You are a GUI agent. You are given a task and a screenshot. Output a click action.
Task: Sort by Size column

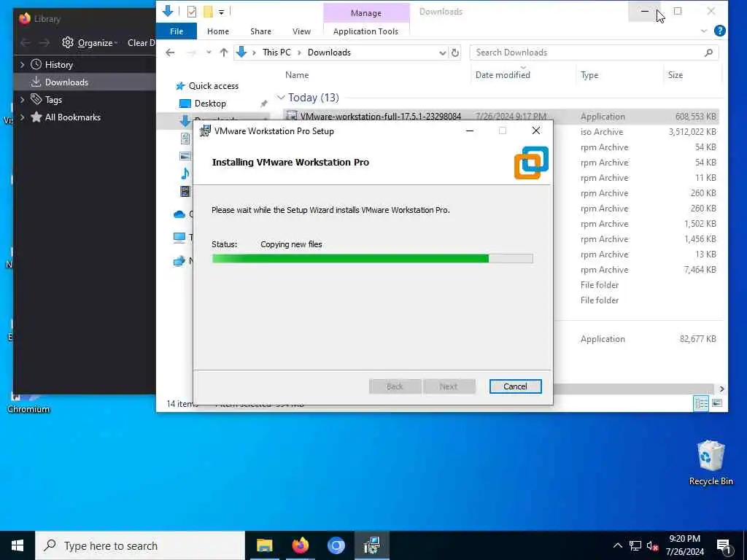tap(675, 75)
